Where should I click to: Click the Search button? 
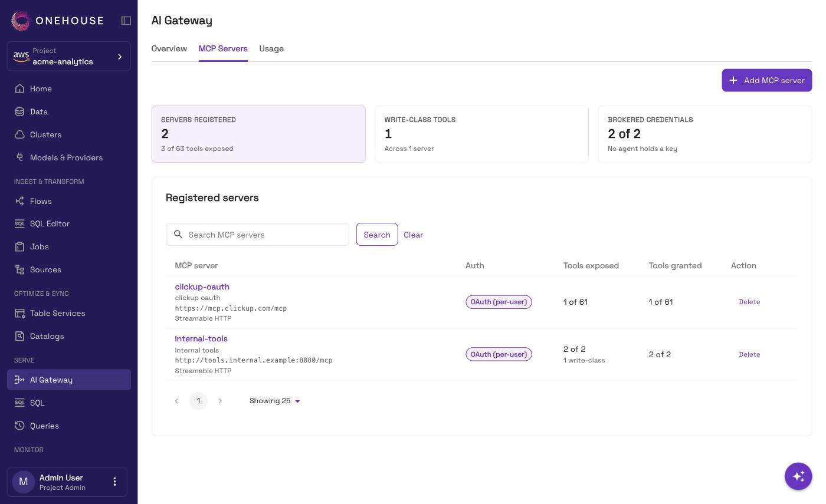point(377,235)
